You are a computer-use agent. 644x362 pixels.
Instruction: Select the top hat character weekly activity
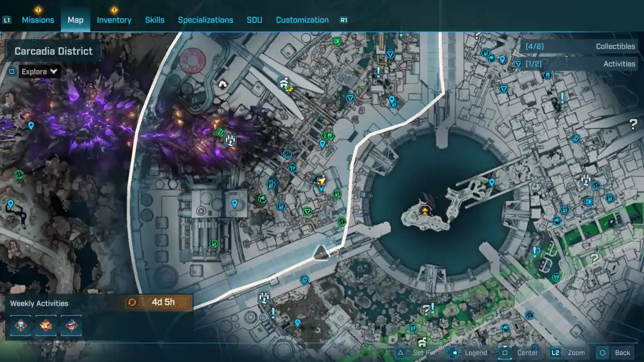[71, 326]
